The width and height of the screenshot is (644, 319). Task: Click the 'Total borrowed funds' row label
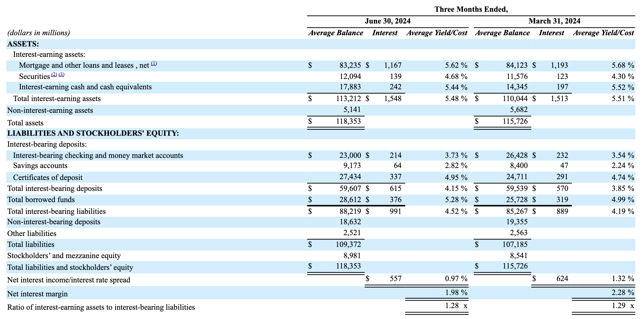click(x=41, y=200)
